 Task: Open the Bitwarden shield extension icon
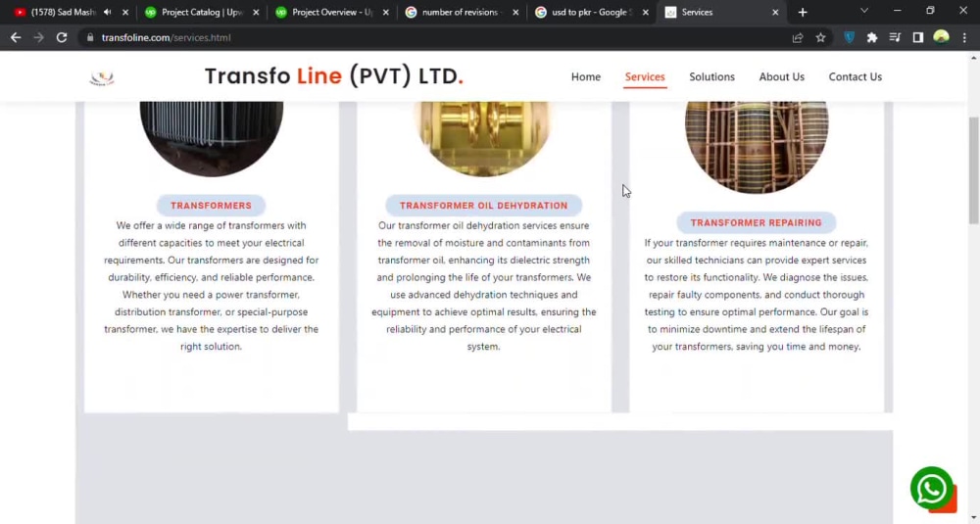[849, 37]
